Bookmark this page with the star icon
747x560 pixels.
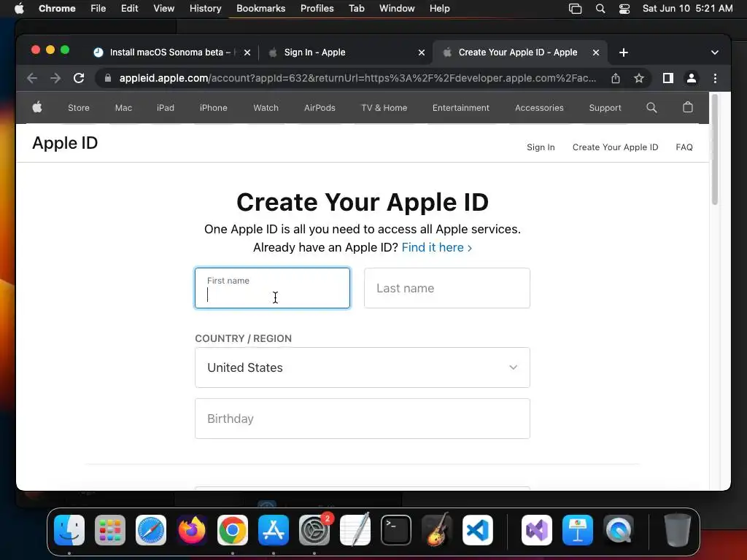pos(639,78)
